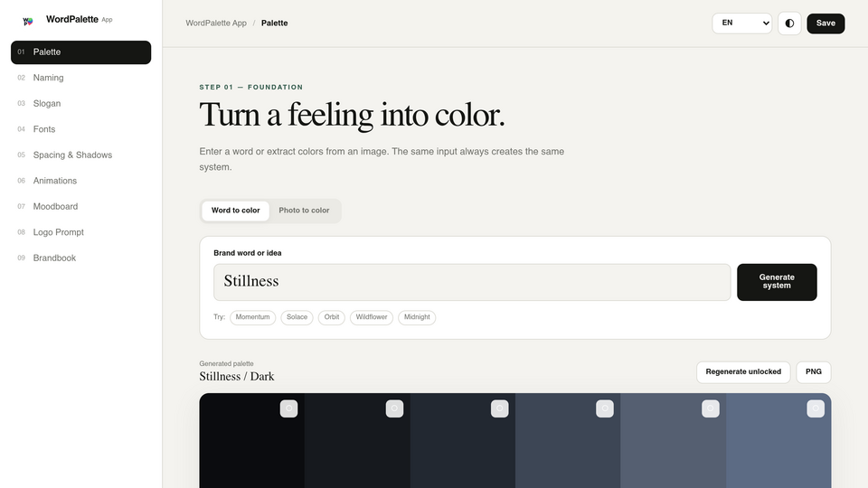The height and width of the screenshot is (488, 868).
Task: Click the 'Stillness / Dark' palette title
Action: (236, 377)
